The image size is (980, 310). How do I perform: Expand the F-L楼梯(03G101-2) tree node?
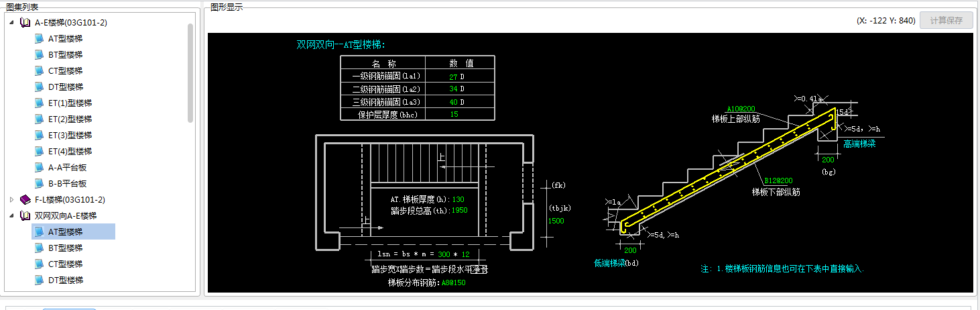pos(11,199)
